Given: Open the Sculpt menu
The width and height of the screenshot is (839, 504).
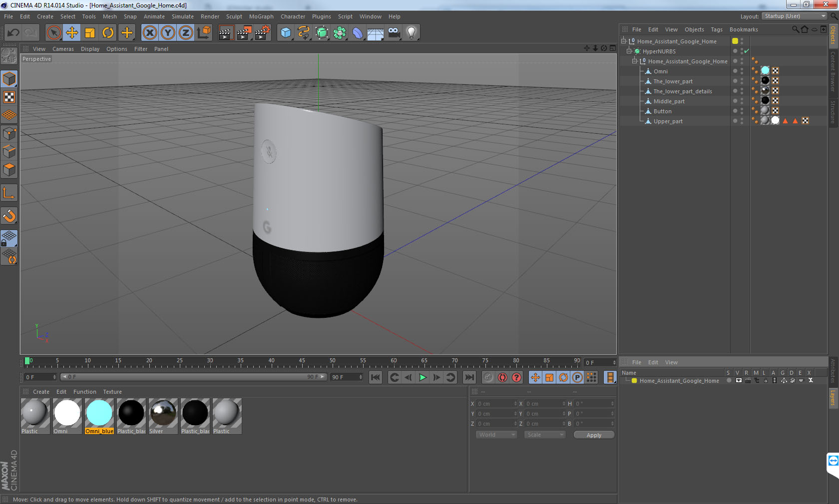Looking at the screenshot, I should (234, 16).
